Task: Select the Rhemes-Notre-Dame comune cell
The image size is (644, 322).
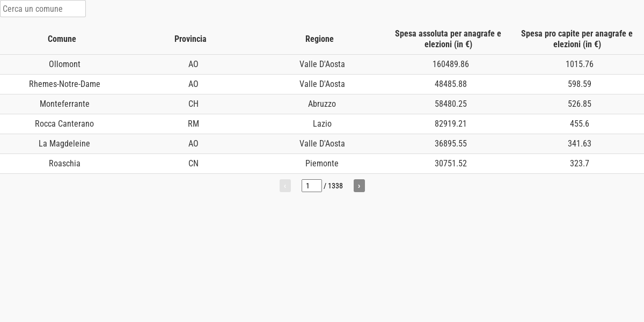Action: coord(64,84)
